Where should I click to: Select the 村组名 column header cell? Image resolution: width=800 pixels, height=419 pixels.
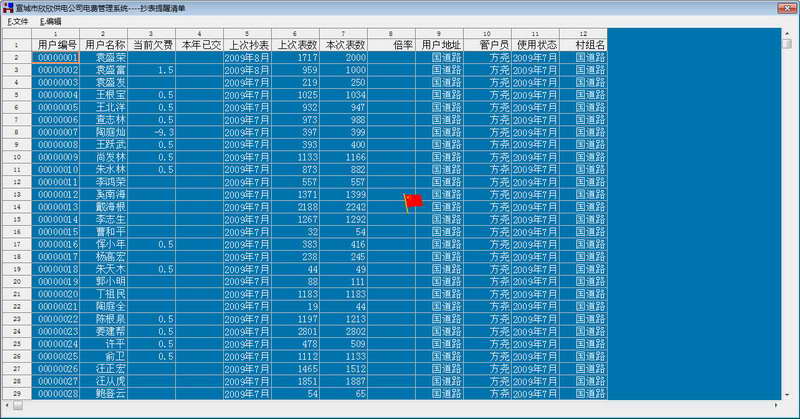coord(584,45)
